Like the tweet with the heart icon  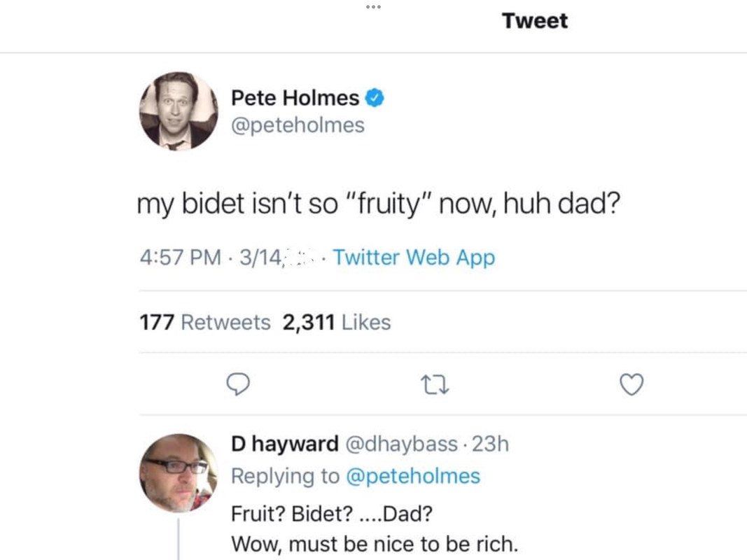pyautogui.click(x=631, y=384)
